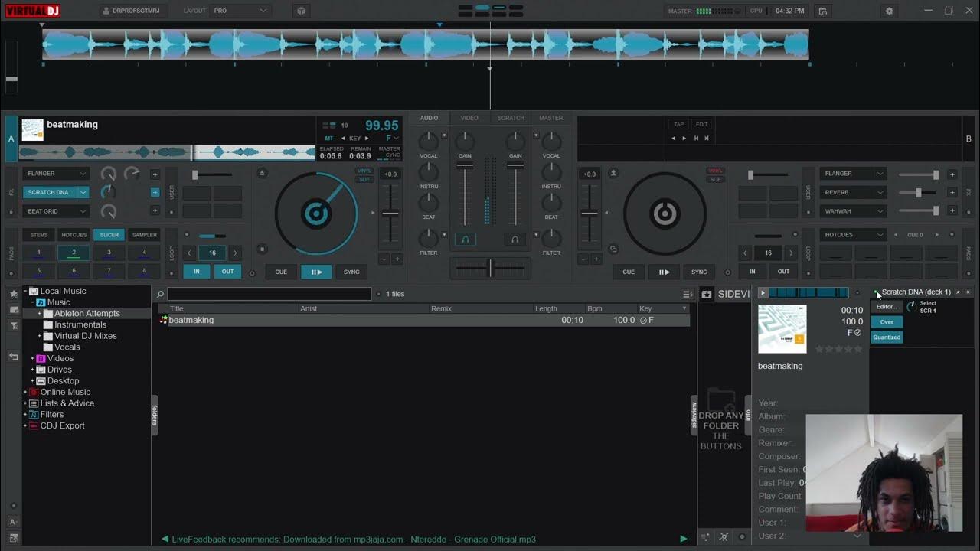This screenshot has height=551, width=980.
Task: Switch to the SCRATCH mixer tab
Action: pyautogui.click(x=511, y=118)
